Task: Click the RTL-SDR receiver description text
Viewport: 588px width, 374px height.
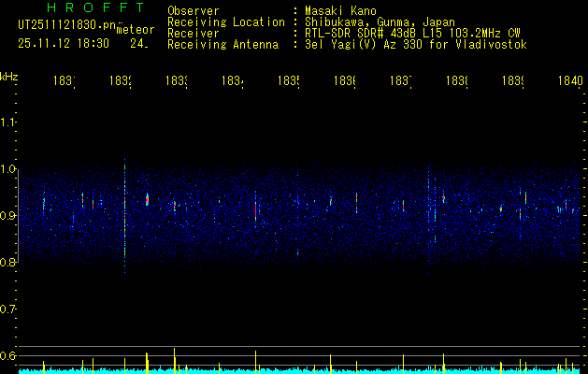Action: (412, 34)
